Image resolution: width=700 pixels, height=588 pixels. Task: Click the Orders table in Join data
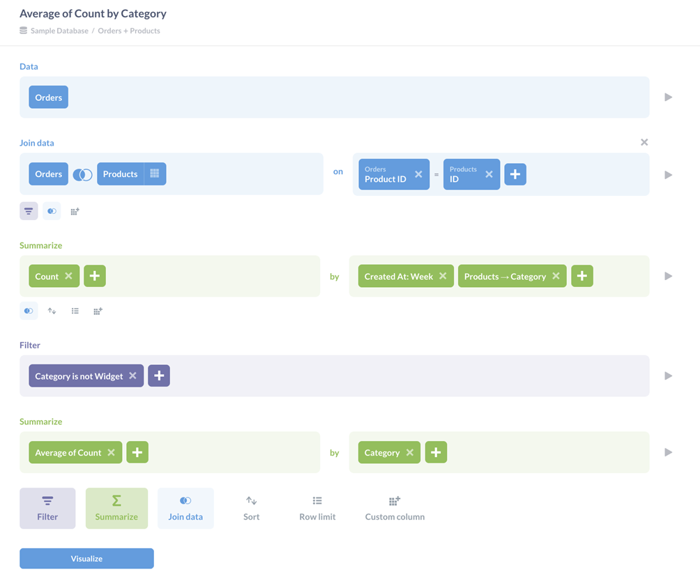(49, 174)
